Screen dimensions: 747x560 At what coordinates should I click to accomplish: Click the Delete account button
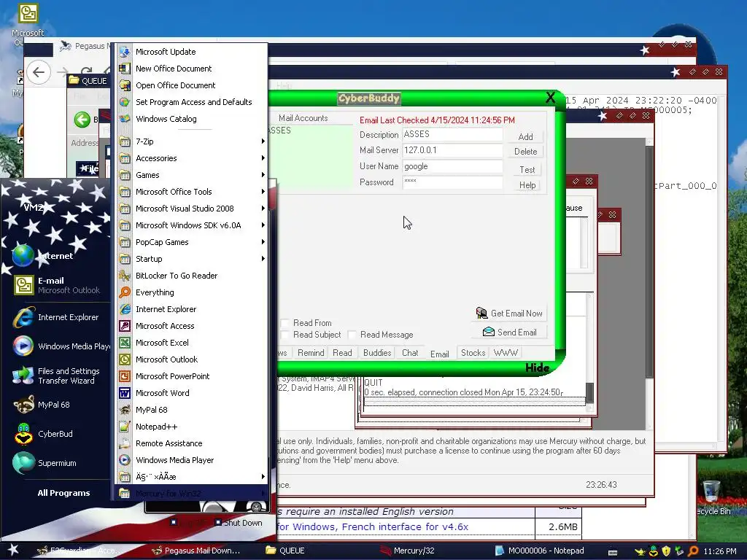click(x=525, y=152)
